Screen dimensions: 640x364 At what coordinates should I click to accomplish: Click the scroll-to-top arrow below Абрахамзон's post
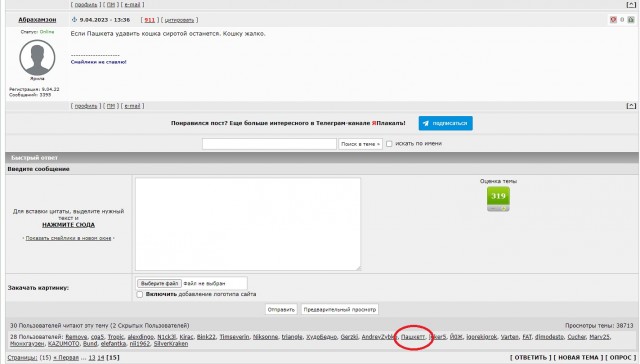pyautogui.click(x=631, y=106)
